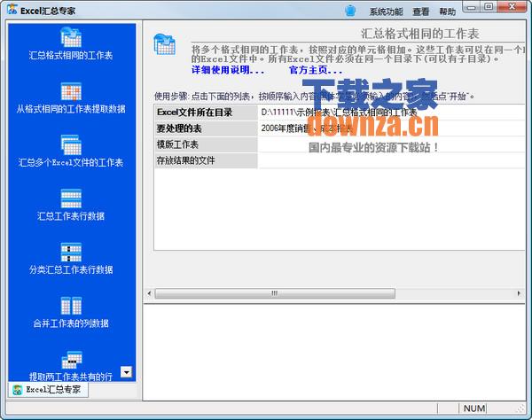Click the 存放结果的文件 value field
Viewport: 532px width, 420px height.
(x=391, y=160)
